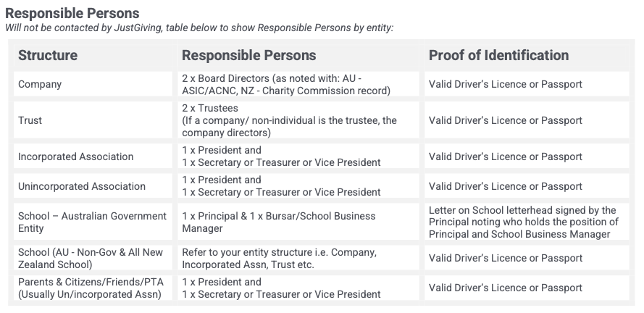644x313 pixels.
Task: Click PTA row's Valid Driver's Licence cell
Action: [x=527, y=288]
